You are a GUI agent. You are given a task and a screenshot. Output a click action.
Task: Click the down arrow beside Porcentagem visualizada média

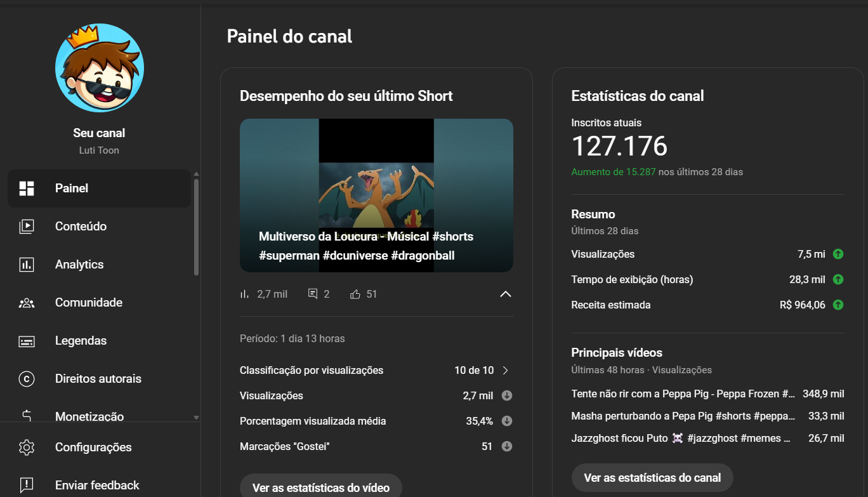(x=506, y=421)
